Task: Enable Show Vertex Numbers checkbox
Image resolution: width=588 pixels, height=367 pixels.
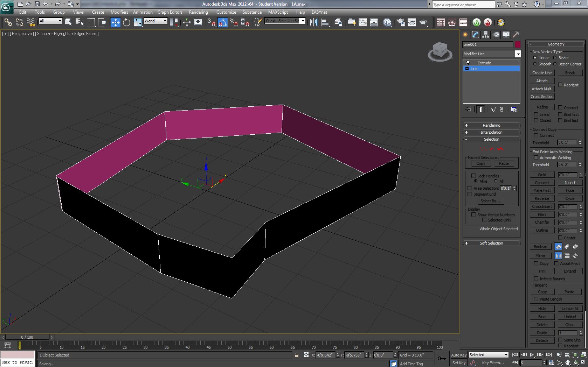Action: [x=473, y=215]
